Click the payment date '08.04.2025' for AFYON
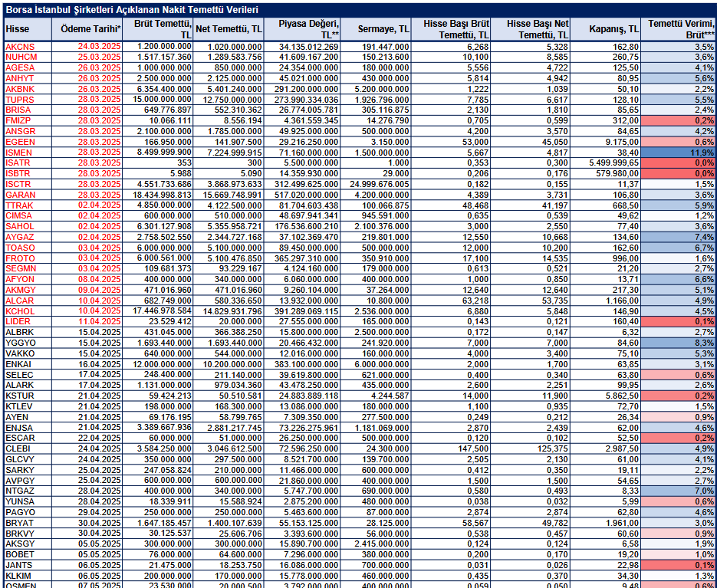717x588 pixels. pos(99,279)
